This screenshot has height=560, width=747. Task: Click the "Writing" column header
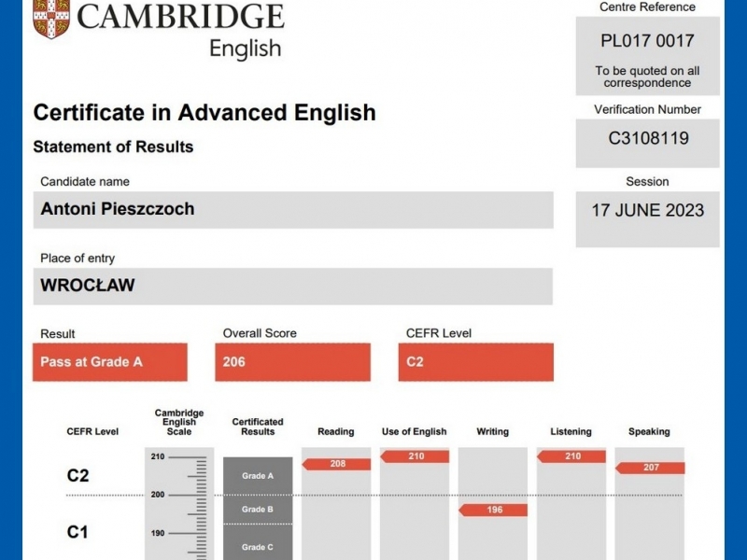click(493, 432)
